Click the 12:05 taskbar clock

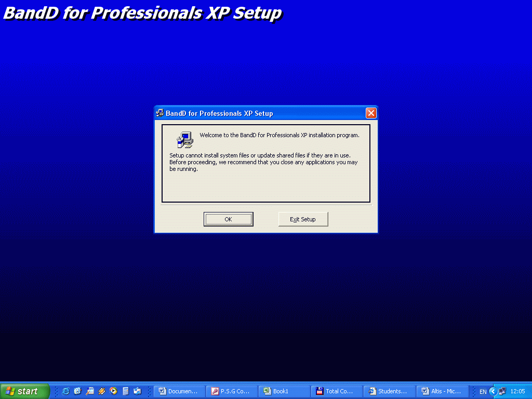pyautogui.click(x=518, y=391)
